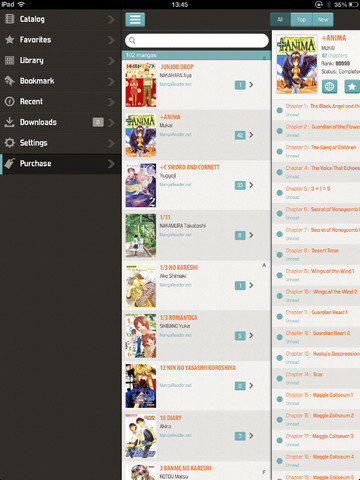Open Chapter 5: 3+1=5

tap(316, 192)
